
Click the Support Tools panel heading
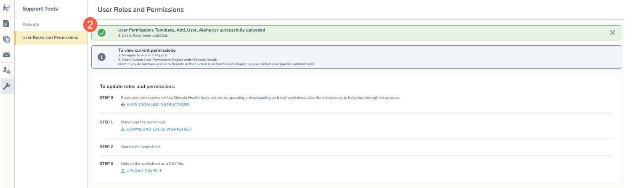pyautogui.click(x=40, y=8)
